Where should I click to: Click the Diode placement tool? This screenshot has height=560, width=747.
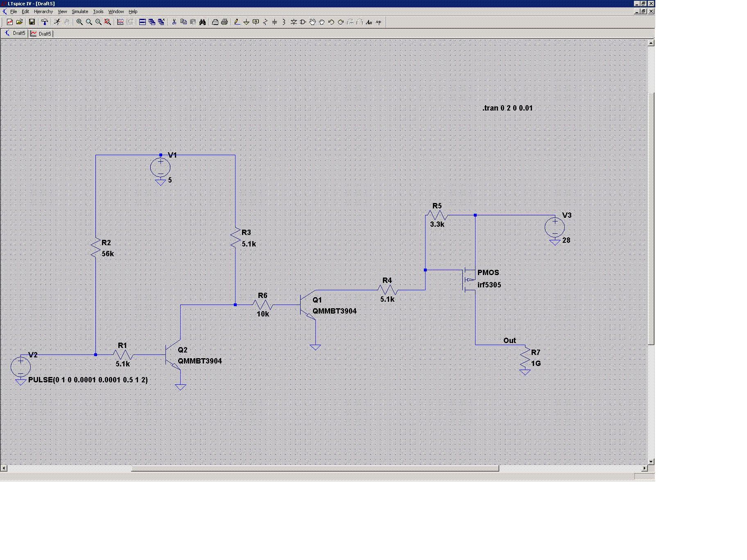[294, 22]
